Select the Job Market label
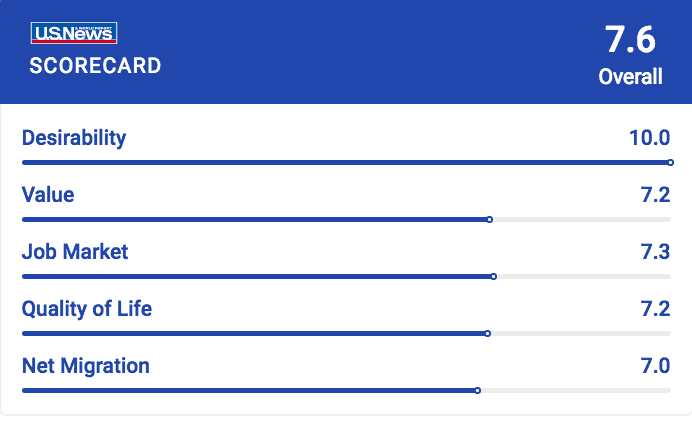Screen dimensions: 692x432 [75, 252]
